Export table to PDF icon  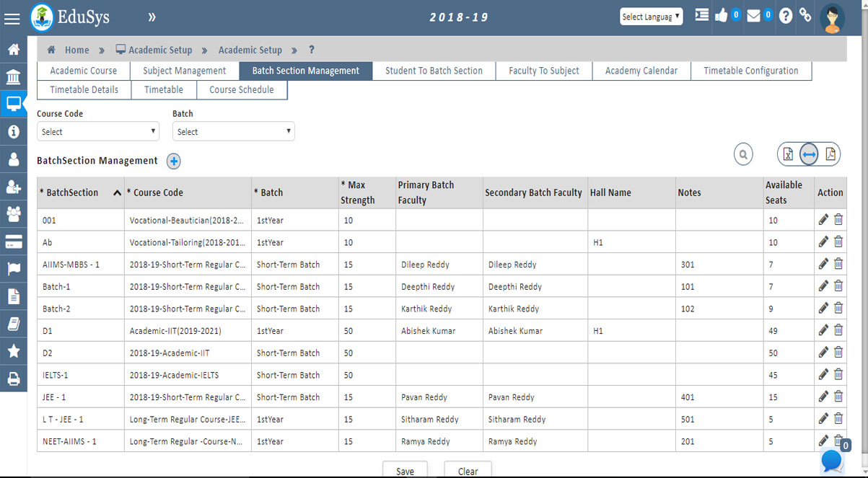pyautogui.click(x=830, y=154)
